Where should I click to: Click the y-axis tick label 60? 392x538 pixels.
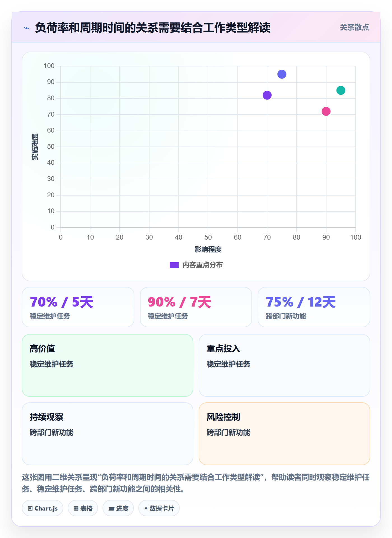pyautogui.click(x=51, y=130)
